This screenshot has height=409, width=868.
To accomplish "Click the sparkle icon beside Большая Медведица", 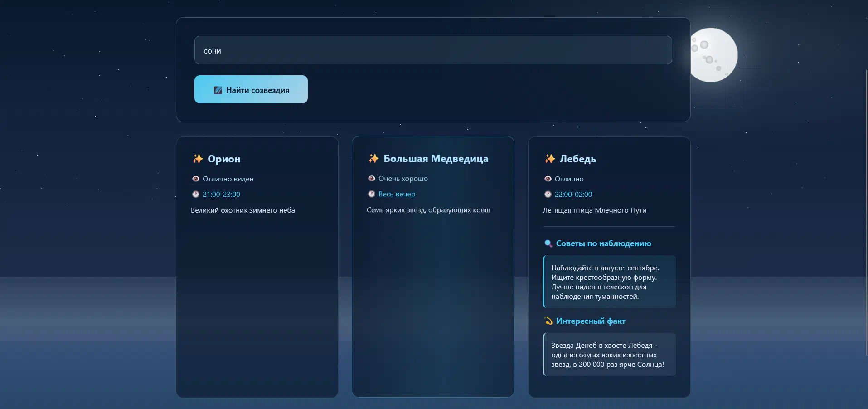I will point(373,158).
